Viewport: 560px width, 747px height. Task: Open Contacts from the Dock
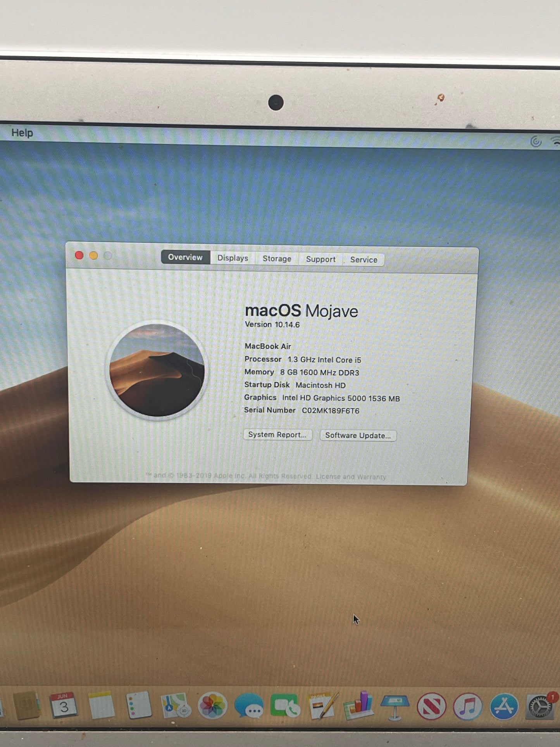point(26,706)
